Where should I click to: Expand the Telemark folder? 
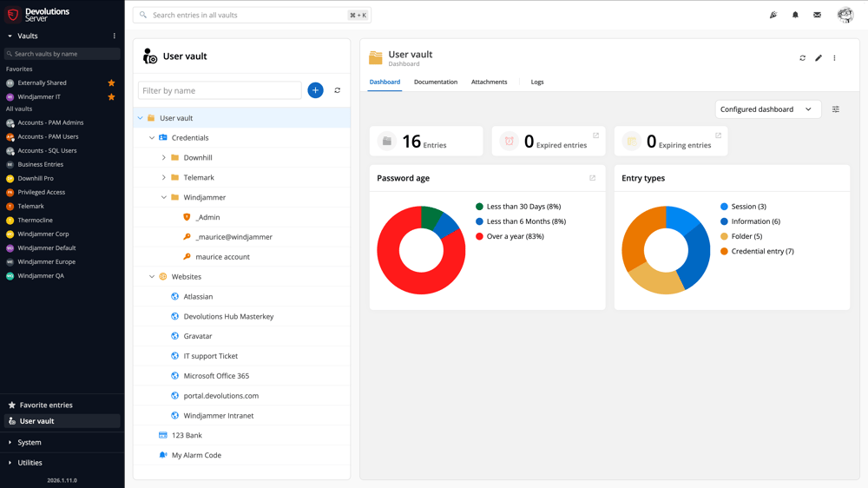(x=164, y=178)
